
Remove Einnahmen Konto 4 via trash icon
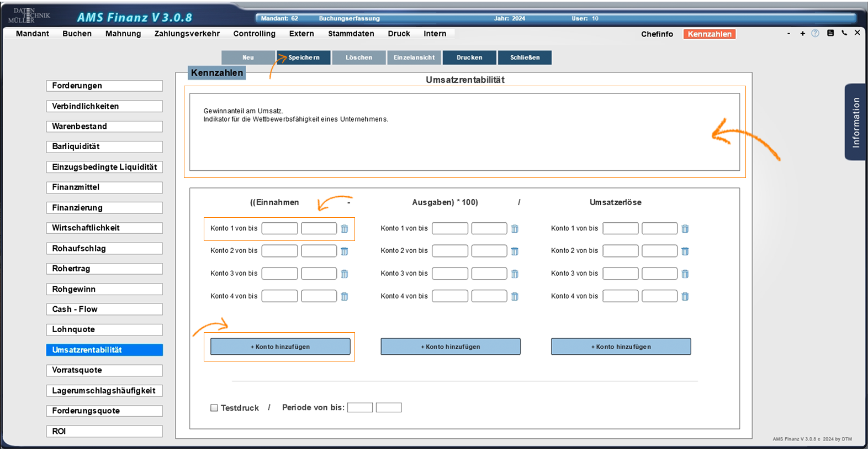(x=345, y=297)
